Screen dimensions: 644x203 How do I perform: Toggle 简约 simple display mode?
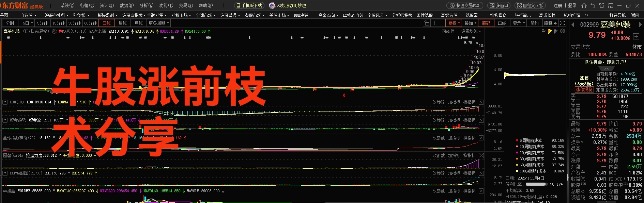coord(534,23)
